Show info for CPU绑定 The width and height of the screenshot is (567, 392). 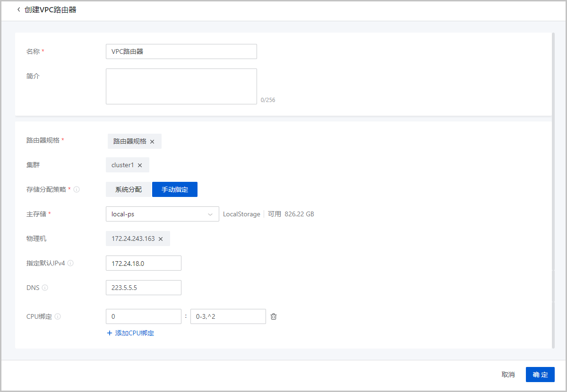(58, 316)
